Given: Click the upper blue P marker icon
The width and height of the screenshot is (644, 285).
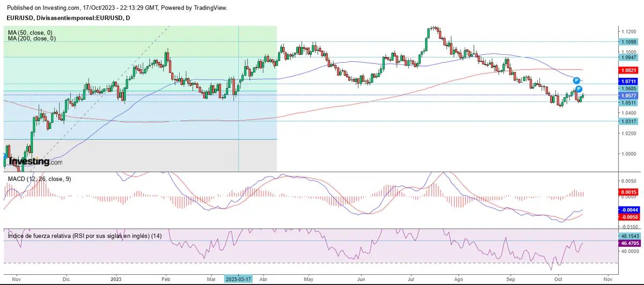Looking at the screenshot, I should pos(576,80).
